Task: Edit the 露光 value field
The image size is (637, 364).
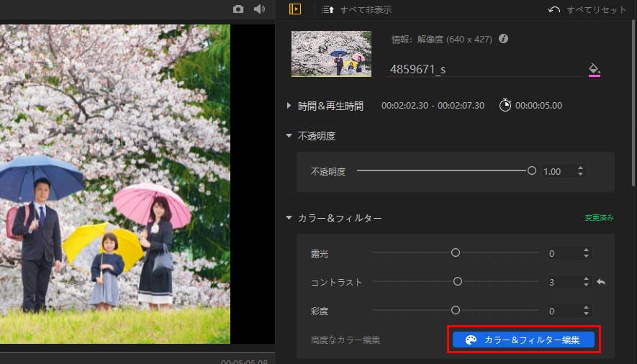Action: 564,254
